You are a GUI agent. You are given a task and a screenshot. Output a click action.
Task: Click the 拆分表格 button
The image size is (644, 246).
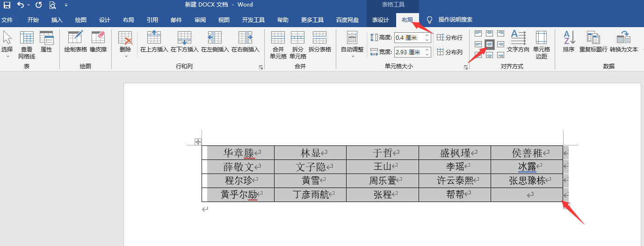click(319, 42)
